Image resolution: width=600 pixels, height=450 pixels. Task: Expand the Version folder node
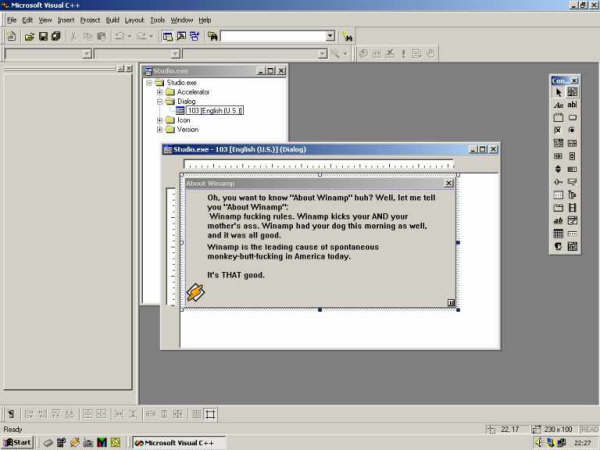(160, 130)
